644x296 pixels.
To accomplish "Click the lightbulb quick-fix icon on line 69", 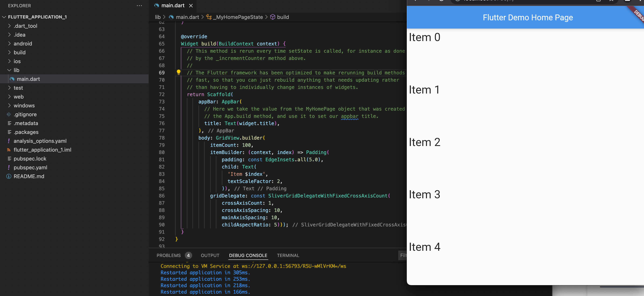I will tap(178, 72).
